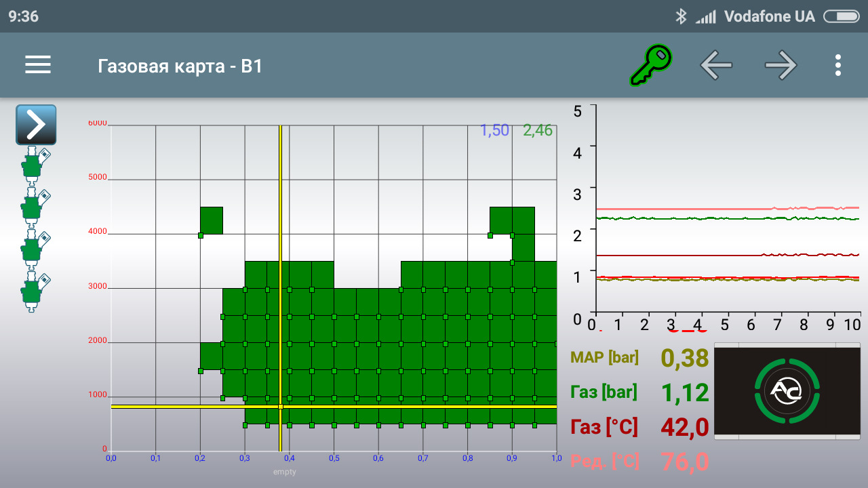Tap the Bluetooth status icon
Viewport: 868px width, 488px height.
click(681, 16)
